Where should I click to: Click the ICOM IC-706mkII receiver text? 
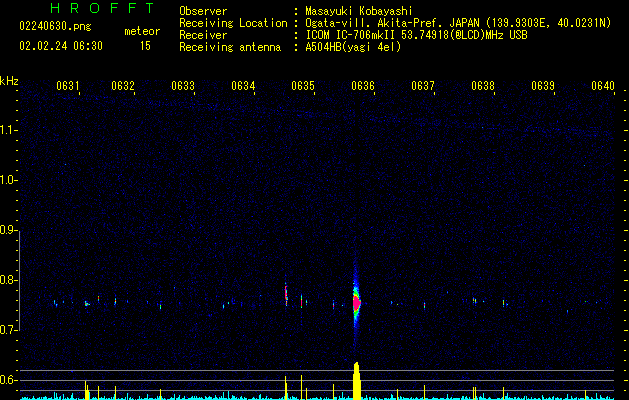click(x=416, y=35)
